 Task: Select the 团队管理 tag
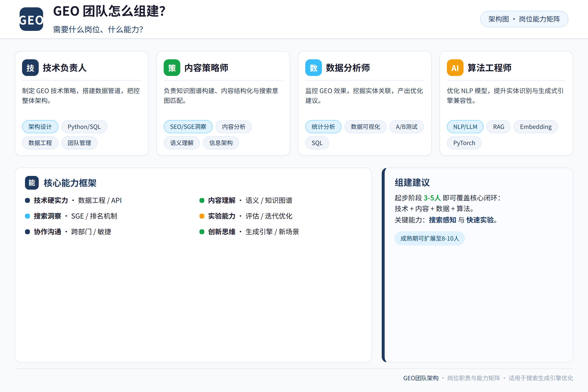coord(79,143)
